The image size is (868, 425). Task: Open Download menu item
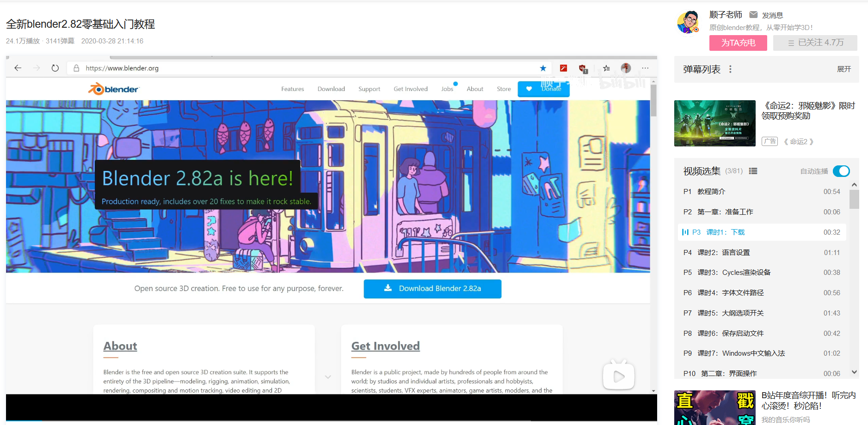[x=331, y=89]
